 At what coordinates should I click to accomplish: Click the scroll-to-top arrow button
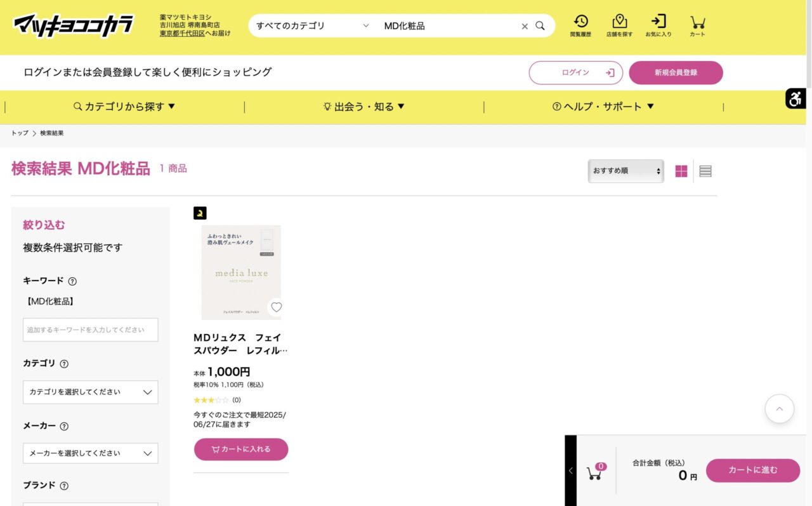click(780, 409)
